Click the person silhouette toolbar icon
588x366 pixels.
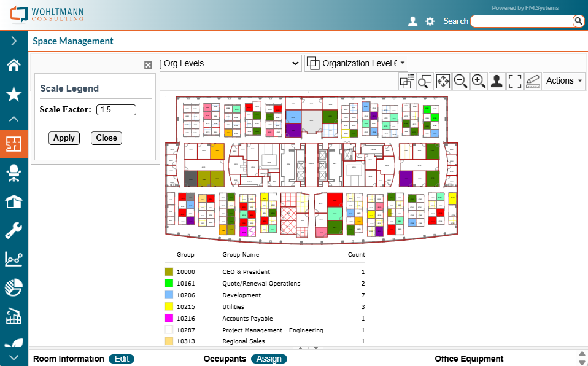tap(497, 81)
